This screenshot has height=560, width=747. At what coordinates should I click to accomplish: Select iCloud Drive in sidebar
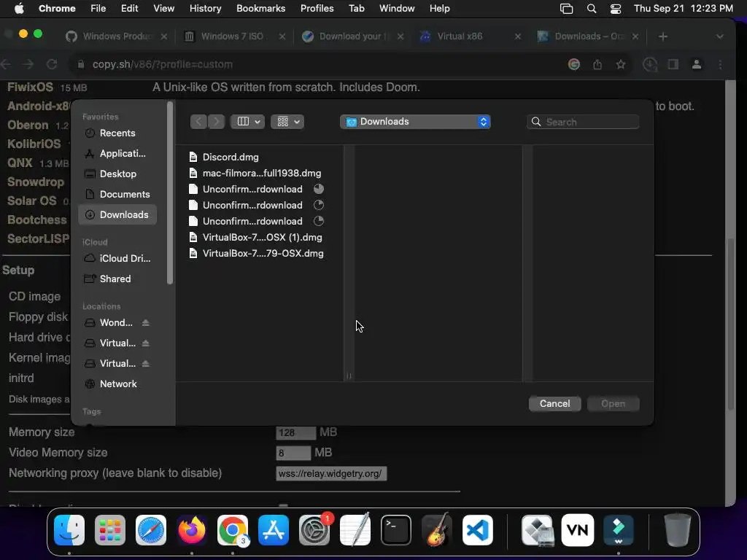click(x=117, y=259)
